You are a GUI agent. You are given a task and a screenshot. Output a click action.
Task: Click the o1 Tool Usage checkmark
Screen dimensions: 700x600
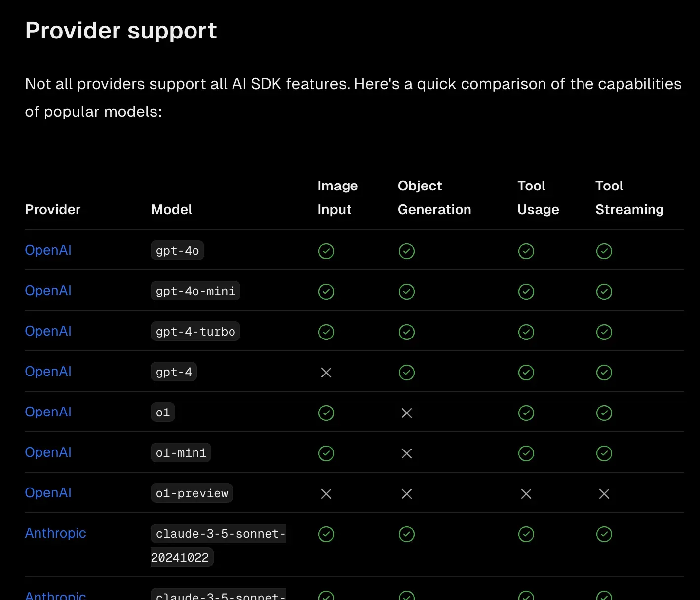tap(526, 413)
